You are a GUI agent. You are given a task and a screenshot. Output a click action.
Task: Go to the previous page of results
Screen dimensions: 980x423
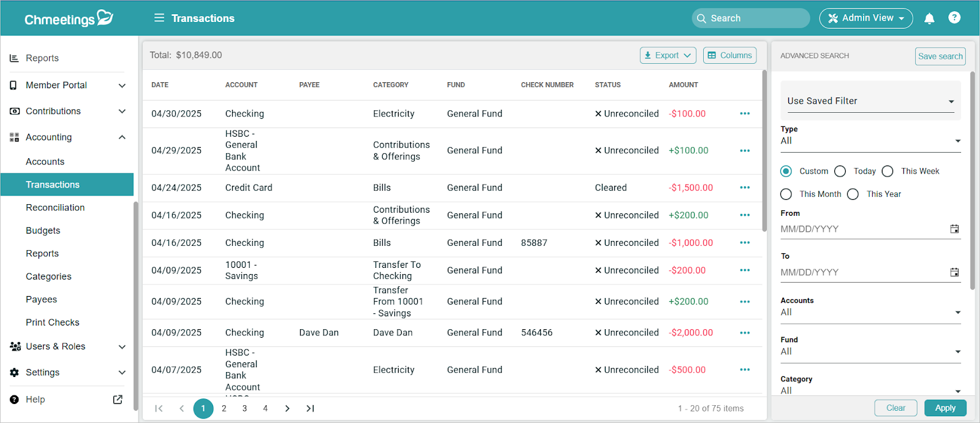point(181,408)
